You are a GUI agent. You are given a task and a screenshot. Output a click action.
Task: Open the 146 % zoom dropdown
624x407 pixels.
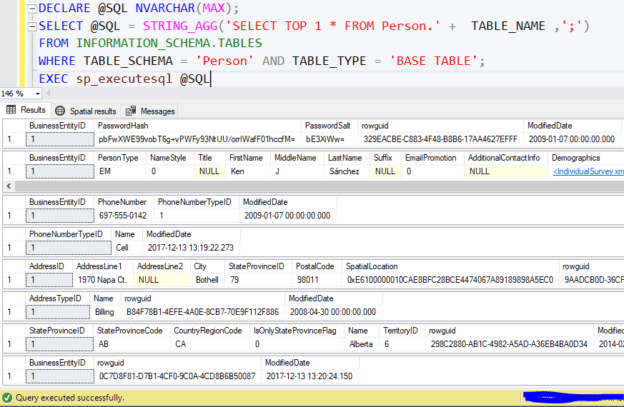coord(38,94)
